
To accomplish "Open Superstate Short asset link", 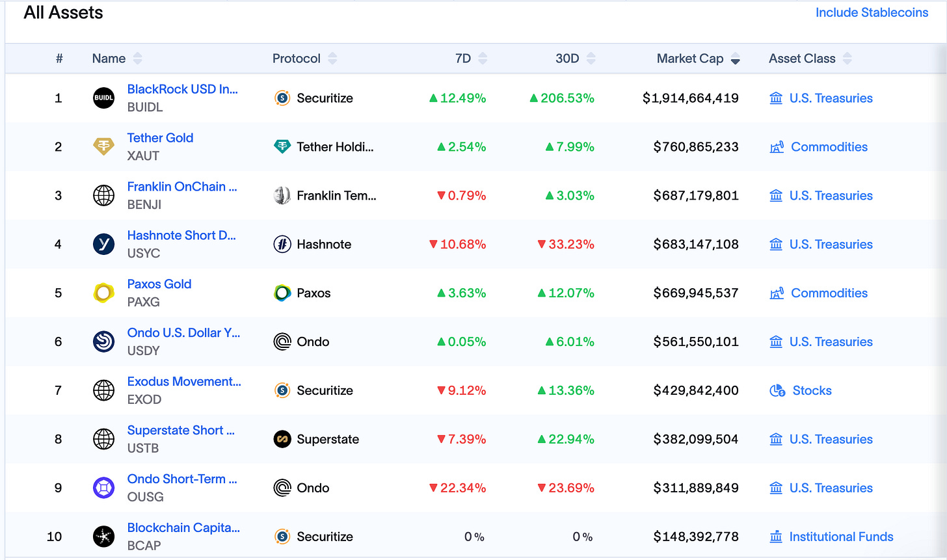I will (x=181, y=431).
